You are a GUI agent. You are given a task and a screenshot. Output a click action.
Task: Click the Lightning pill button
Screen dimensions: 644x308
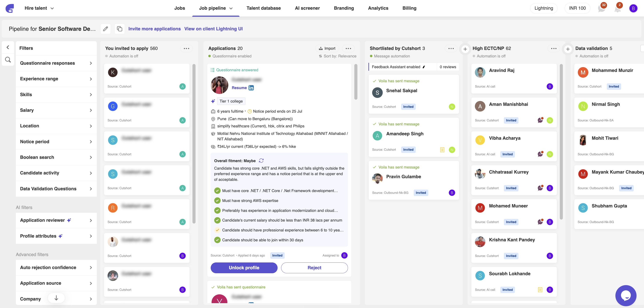543,8
